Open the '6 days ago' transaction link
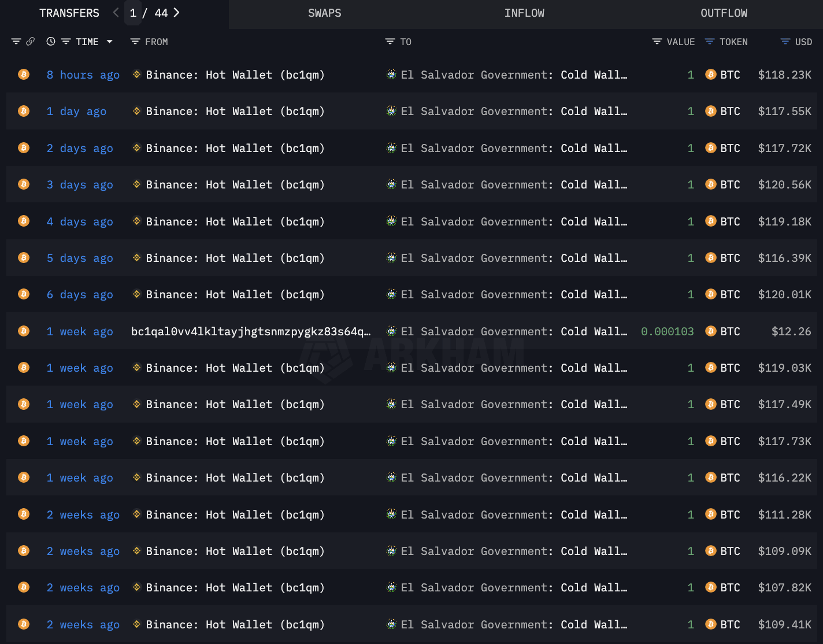 coord(80,294)
